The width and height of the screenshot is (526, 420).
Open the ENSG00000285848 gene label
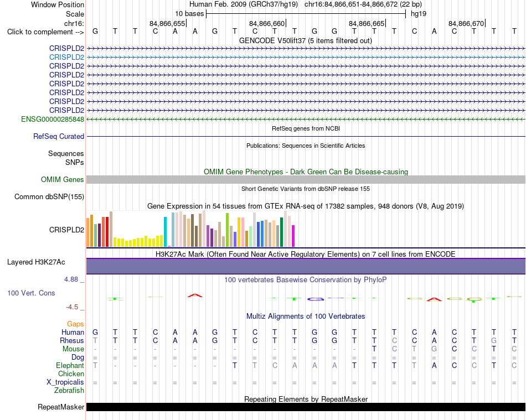coord(53,120)
